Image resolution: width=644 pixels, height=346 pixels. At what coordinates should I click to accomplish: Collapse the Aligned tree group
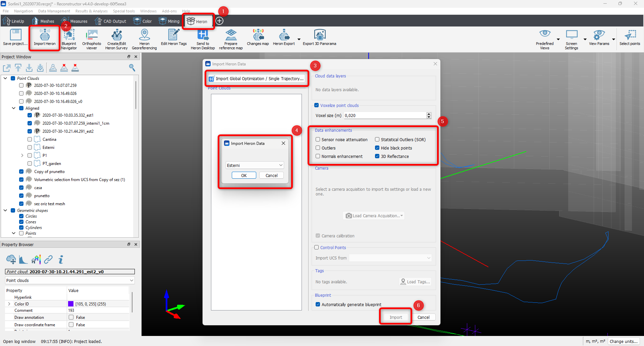click(14, 108)
